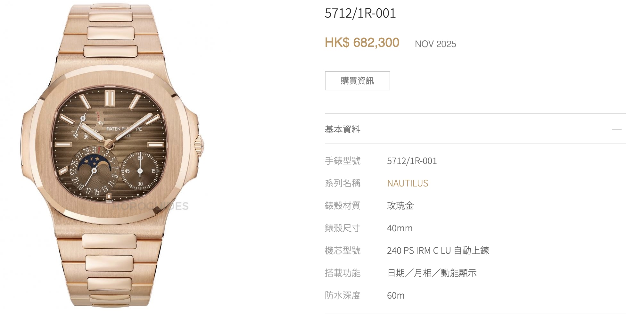Collapse the 基本資料 section via minus icon
644x314 pixels.
click(x=616, y=129)
